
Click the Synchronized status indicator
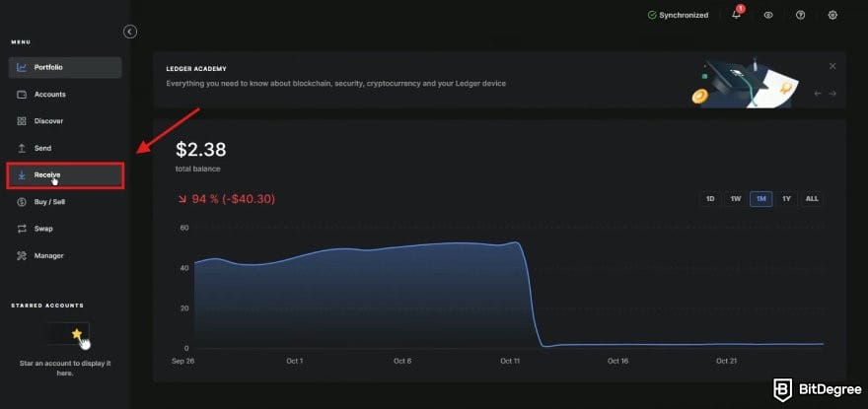click(x=678, y=16)
